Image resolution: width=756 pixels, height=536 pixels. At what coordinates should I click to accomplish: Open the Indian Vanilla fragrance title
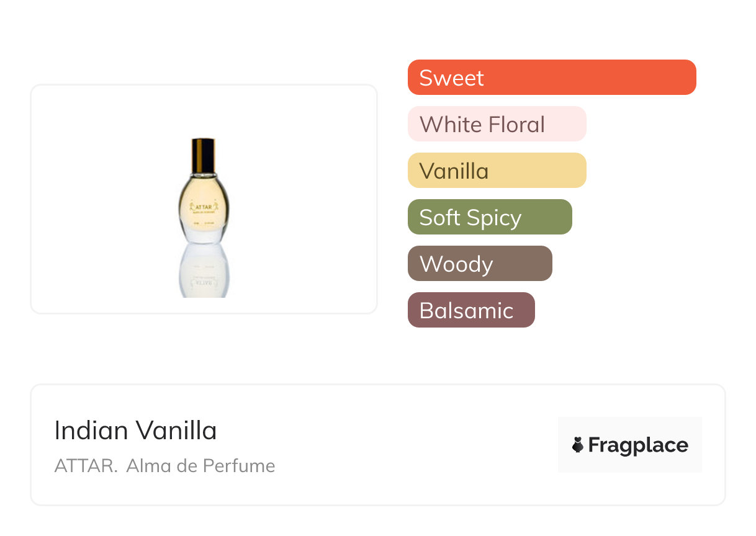(135, 431)
